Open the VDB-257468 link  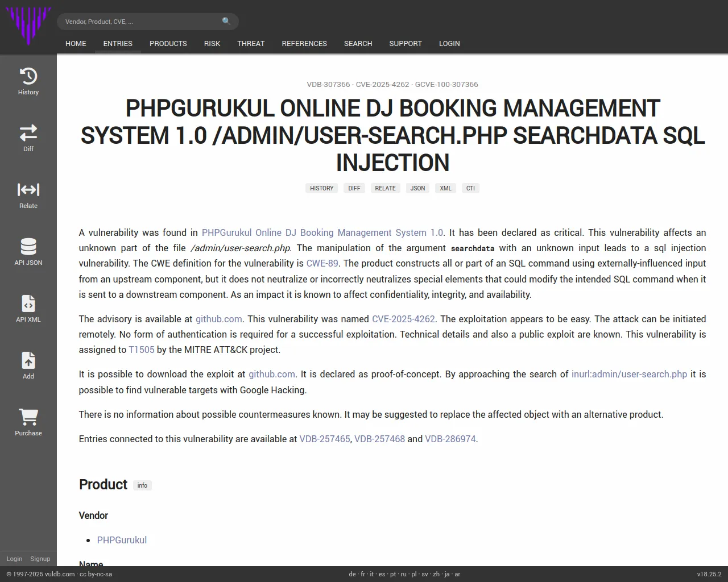pyautogui.click(x=380, y=439)
